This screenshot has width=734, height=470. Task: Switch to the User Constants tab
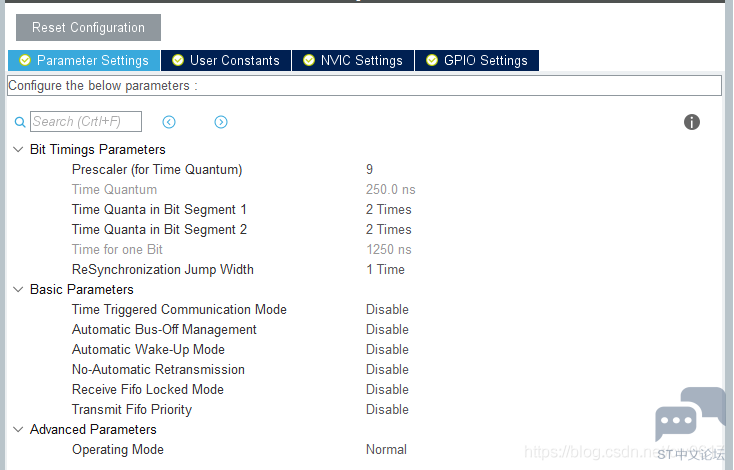(x=226, y=60)
